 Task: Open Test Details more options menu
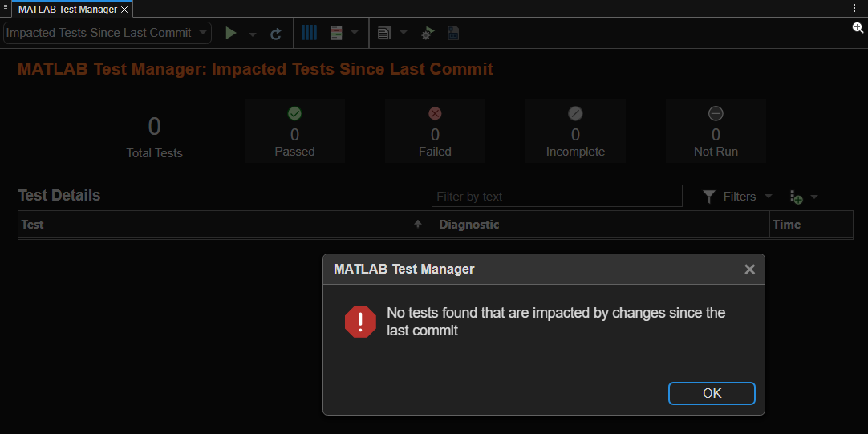click(842, 197)
